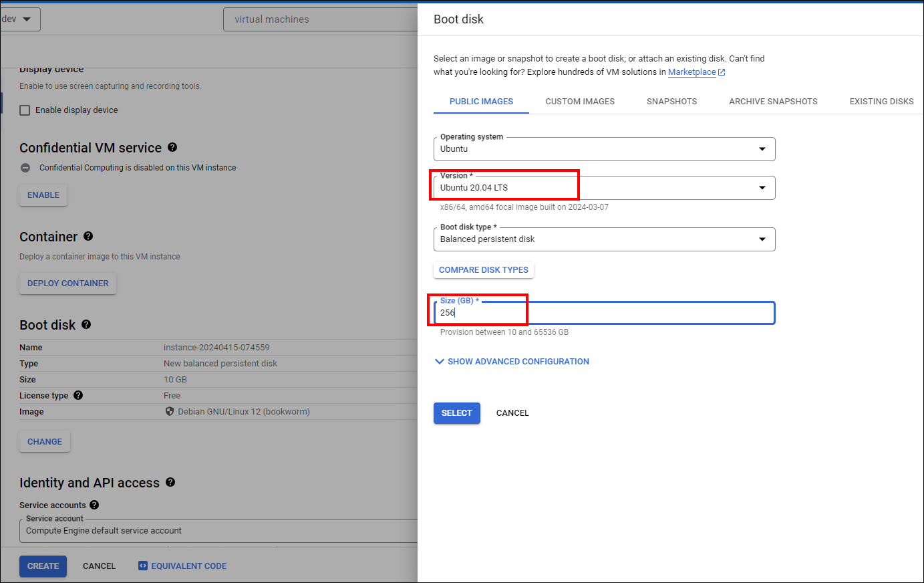Switch to the Custom Images tab
The height and width of the screenshot is (583, 924).
pos(579,102)
